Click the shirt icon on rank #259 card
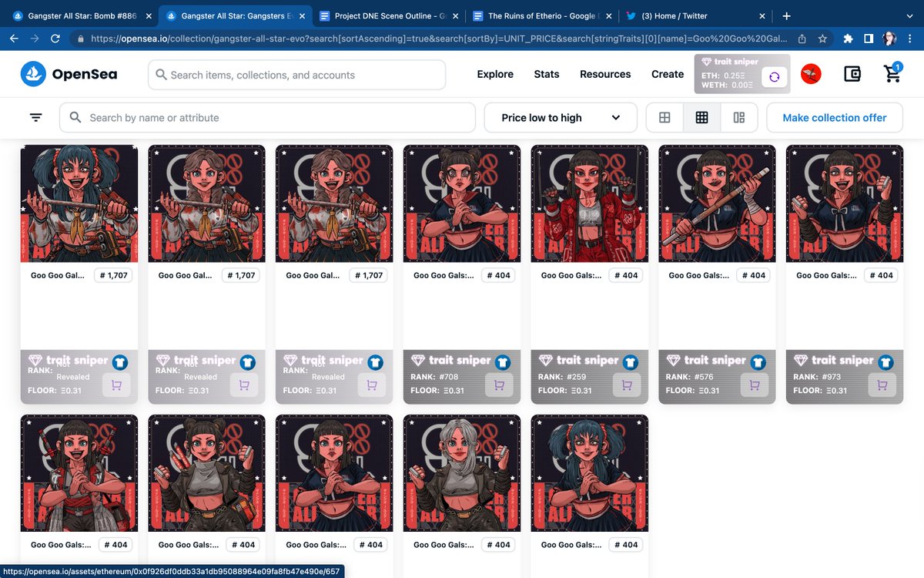924x578 pixels. coord(632,361)
